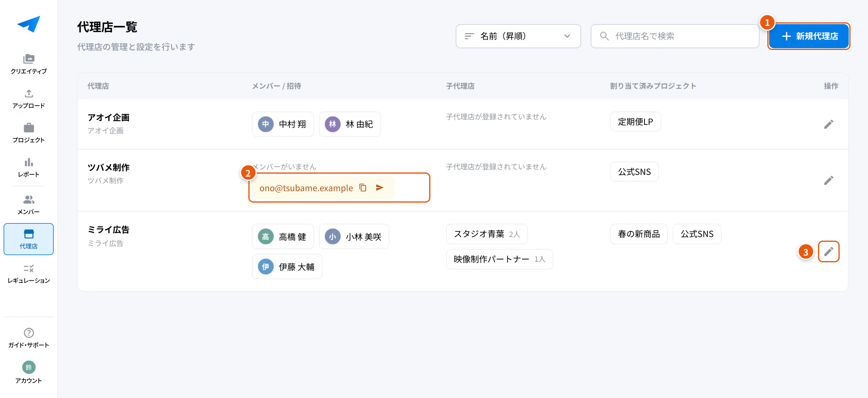Viewport: 868px width, 398px height.
Task: Open the 映像制作パートナー sub-agency chip
Action: 499,259
